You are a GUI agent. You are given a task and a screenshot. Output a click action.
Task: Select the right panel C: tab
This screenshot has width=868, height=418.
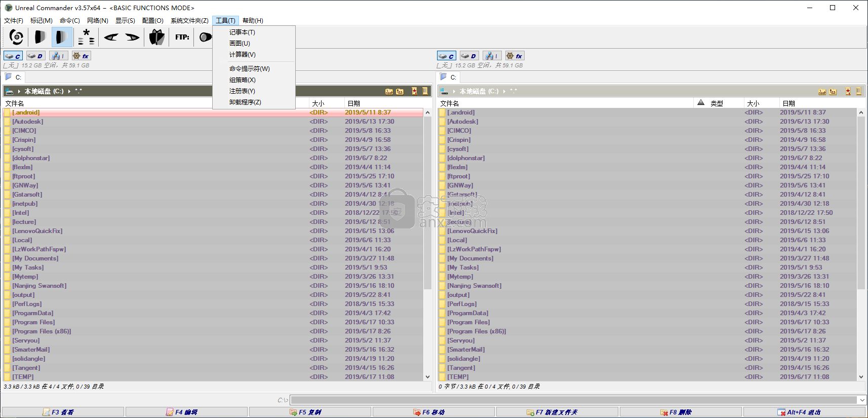tap(449, 77)
